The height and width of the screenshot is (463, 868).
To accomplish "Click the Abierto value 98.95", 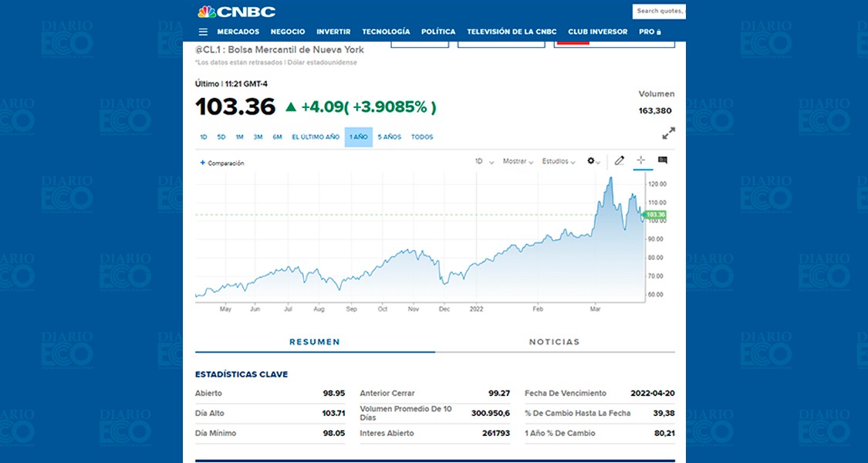I will pyautogui.click(x=334, y=394).
